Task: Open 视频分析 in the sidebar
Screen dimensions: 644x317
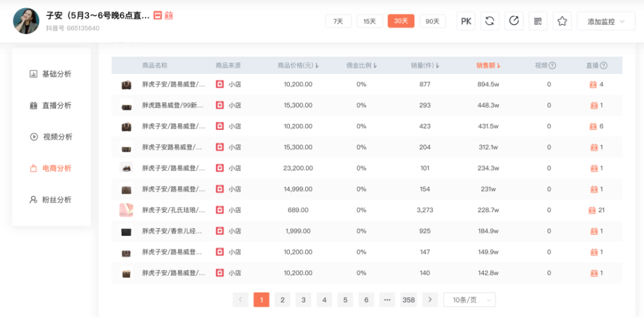Action: coord(51,137)
